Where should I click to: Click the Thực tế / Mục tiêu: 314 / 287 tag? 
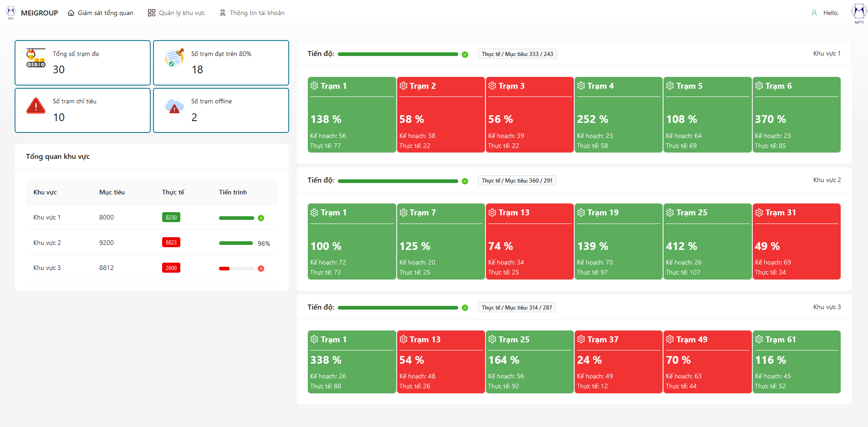[517, 307]
